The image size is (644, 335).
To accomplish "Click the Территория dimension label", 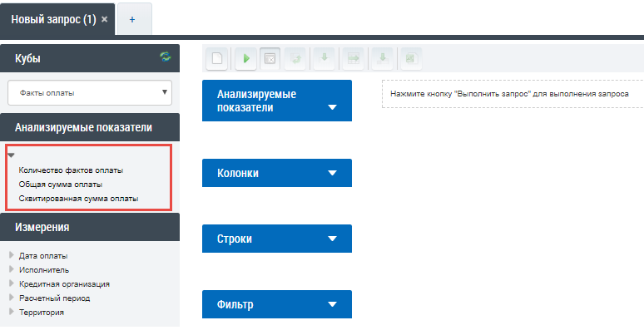I will [x=42, y=313].
